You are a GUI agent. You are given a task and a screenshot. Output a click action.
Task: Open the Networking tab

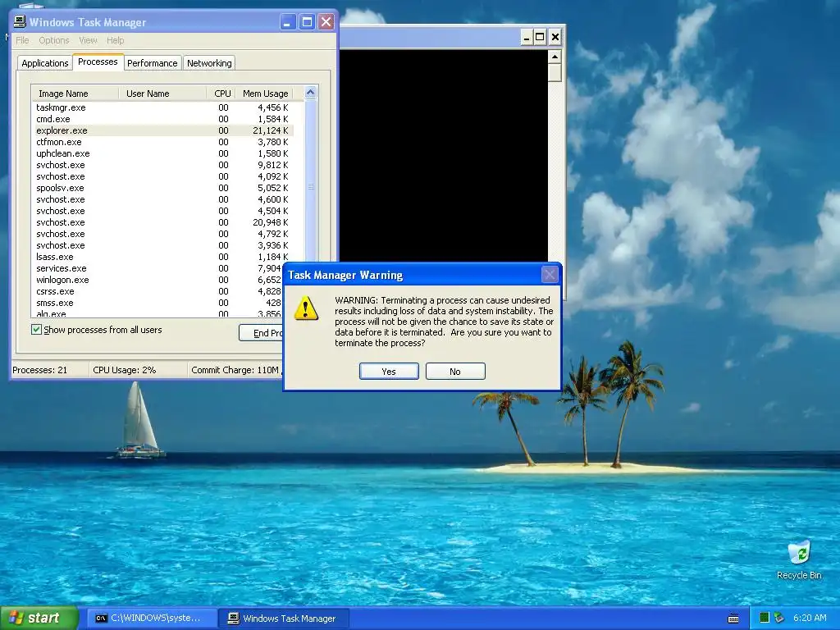coord(209,63)
